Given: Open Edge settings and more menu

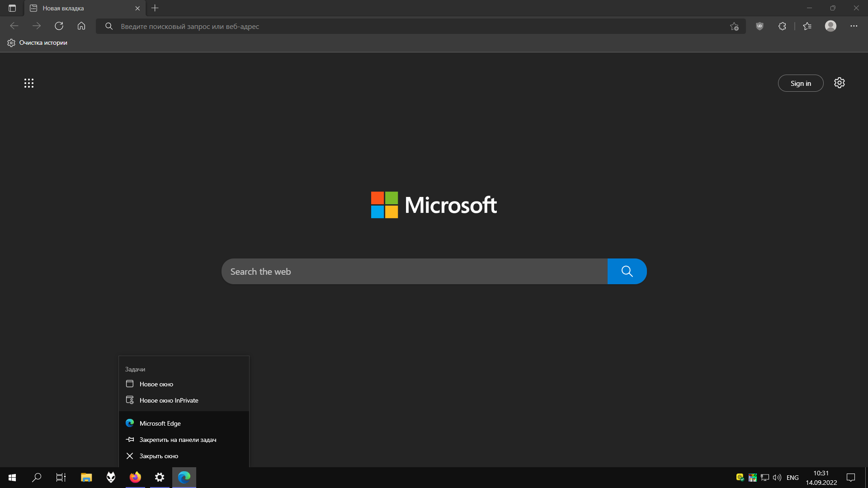Looking at the screenshot, I should click(x=854, y=26).
